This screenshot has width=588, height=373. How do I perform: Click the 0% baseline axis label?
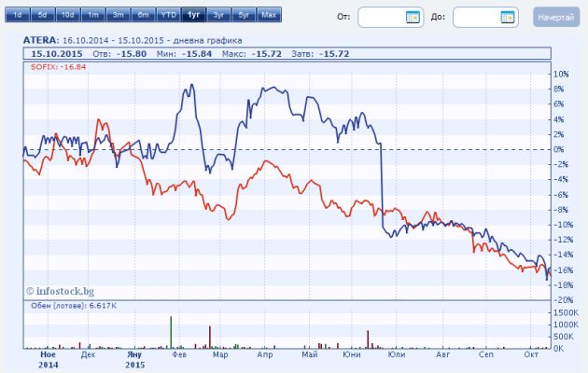click(559, 149)
